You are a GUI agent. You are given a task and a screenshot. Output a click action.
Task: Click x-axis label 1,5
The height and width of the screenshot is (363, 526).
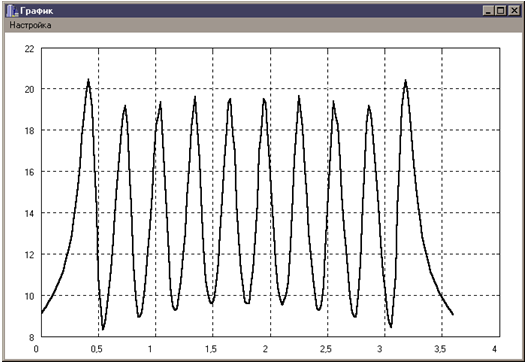pyautogui.click(x=211, y=349)
